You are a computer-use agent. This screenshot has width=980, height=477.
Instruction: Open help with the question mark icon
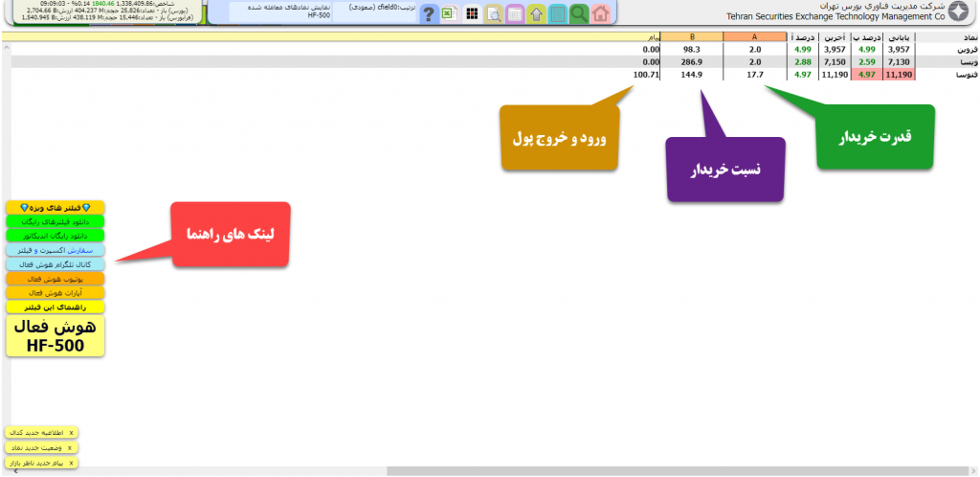(x=429, y=13)
